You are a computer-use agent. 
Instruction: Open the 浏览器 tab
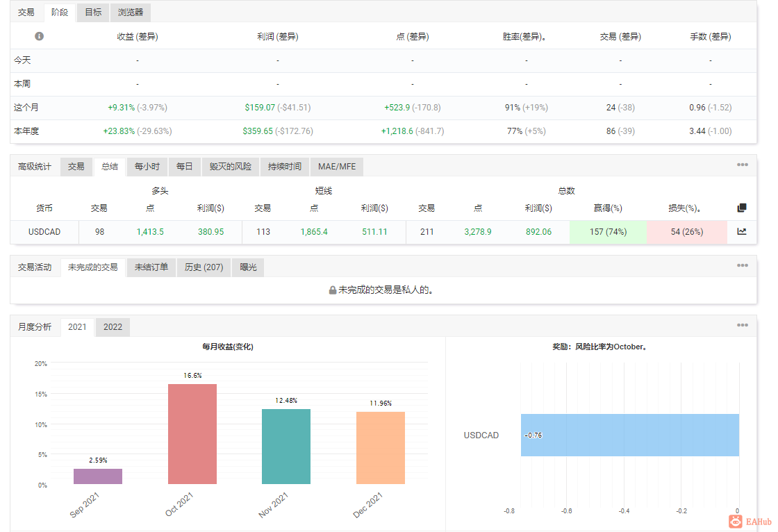[131, 13]
